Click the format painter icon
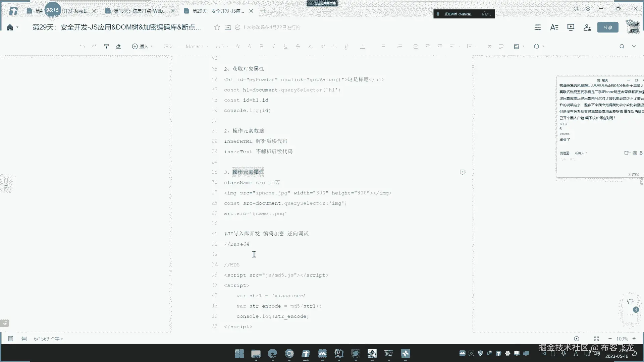The height and width of the screenshot is (362, 644). (x=106, y=46)
